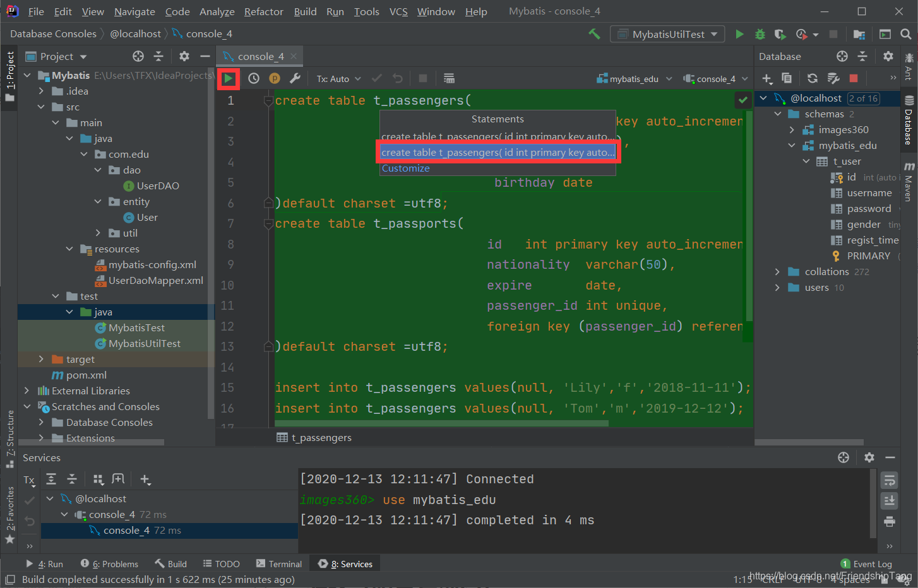Toggle the Structure sidebar button
Viewport: 918px width, 588px height.
9,438
